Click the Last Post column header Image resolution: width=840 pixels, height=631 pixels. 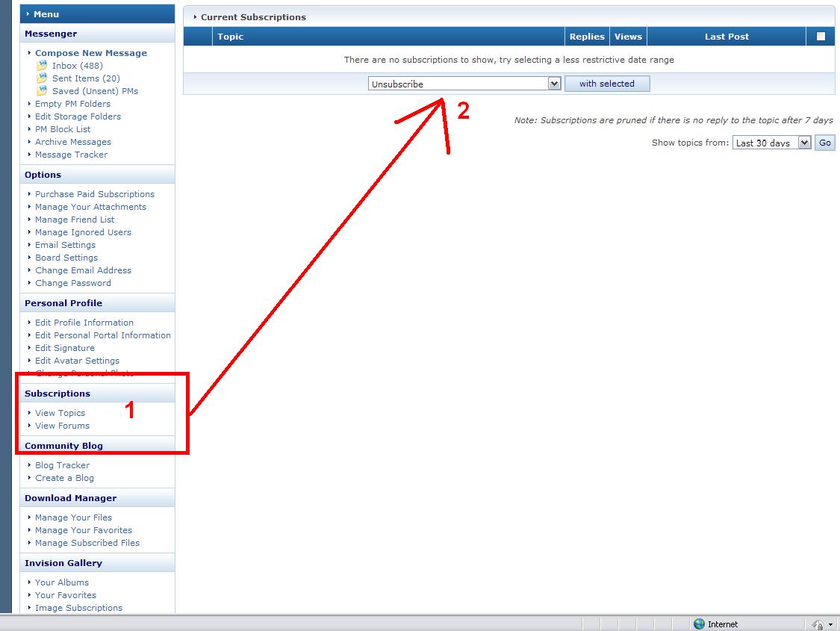click(x=727, y=37)
